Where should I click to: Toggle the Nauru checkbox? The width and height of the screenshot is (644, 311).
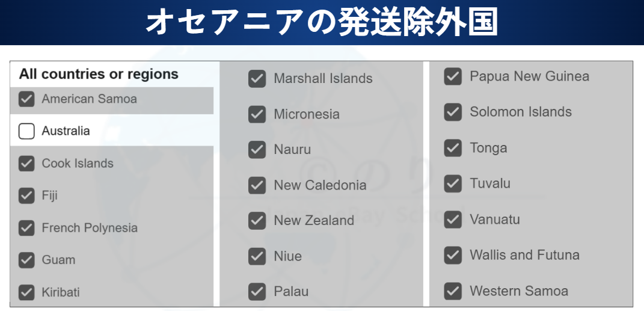click(257, 150)
